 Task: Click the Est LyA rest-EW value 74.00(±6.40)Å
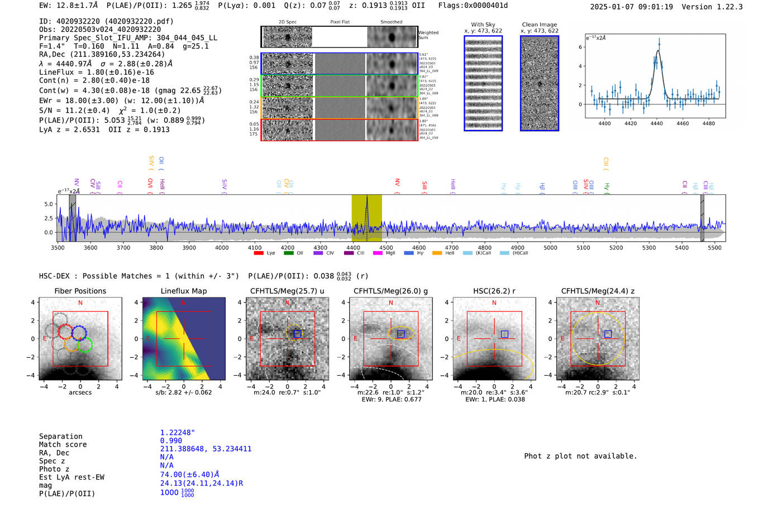coord(190,475)
